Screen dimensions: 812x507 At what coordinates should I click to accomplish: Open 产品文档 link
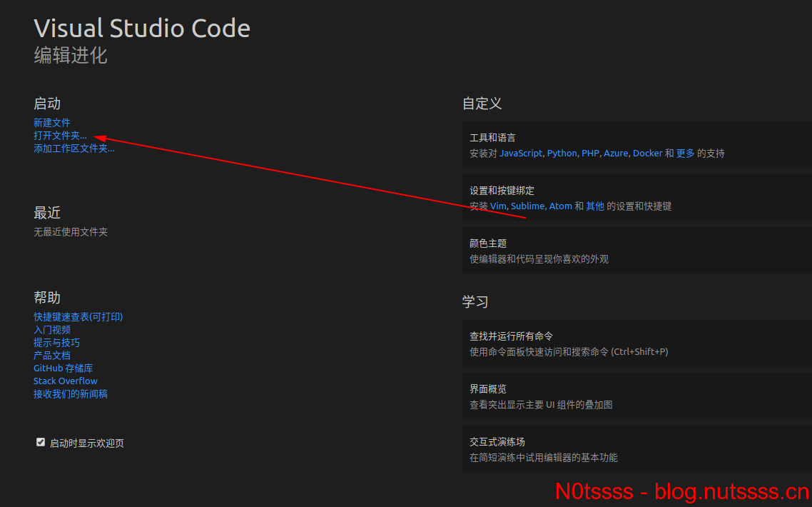pyautogui.click(x=52, y=356)
